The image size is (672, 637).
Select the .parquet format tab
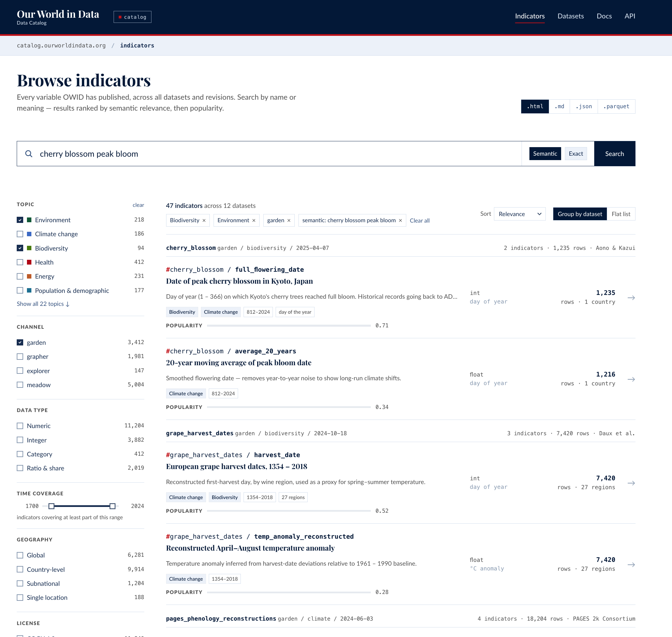[616, 107]
